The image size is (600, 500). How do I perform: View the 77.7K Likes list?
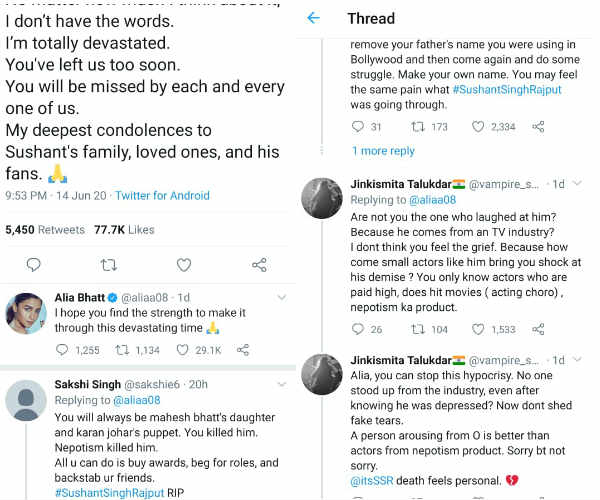[x=124, y=230]
